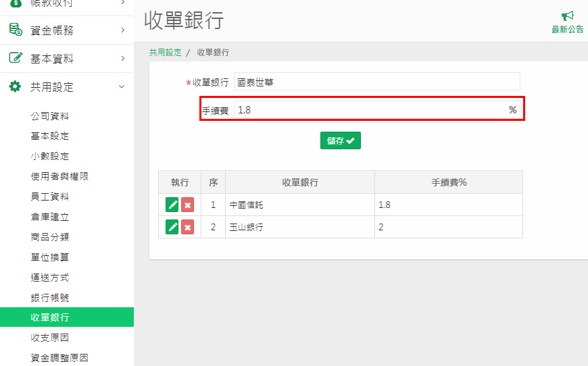Focus the 收單銀行 input with 國泰世華
The height and width of the screenshot is (366, 588).
click(377, 82)
